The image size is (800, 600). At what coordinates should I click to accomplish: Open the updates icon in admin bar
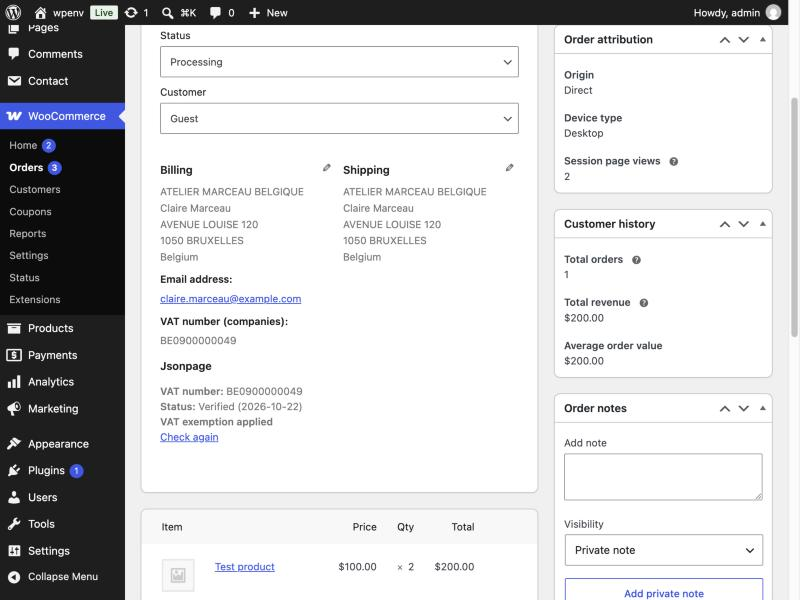click(x=131, y=13)
